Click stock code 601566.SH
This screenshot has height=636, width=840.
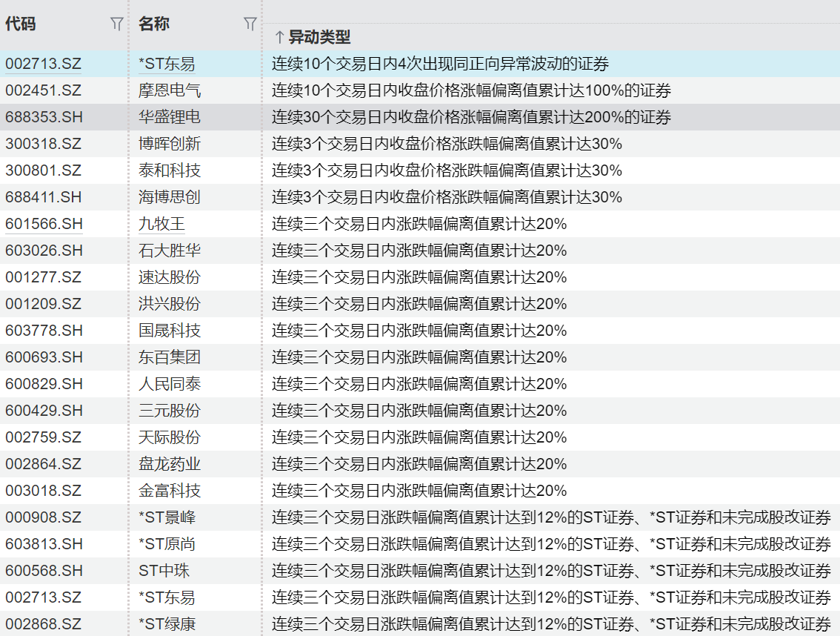tap(44, 224)
